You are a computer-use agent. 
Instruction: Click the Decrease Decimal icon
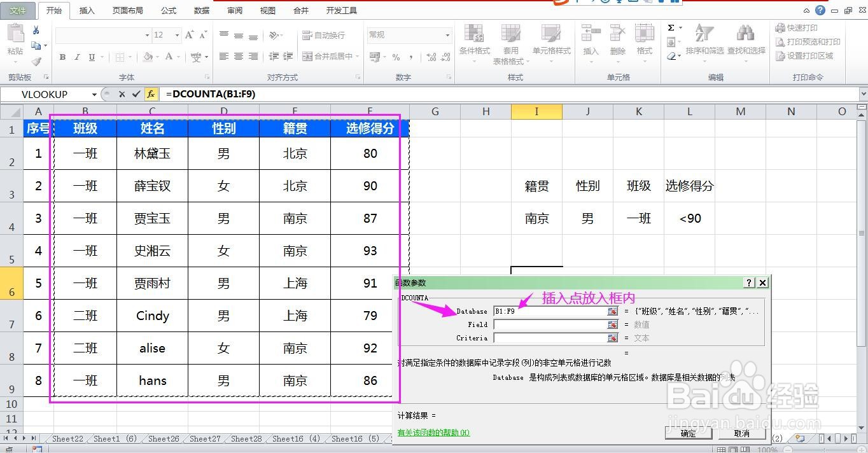445,57
